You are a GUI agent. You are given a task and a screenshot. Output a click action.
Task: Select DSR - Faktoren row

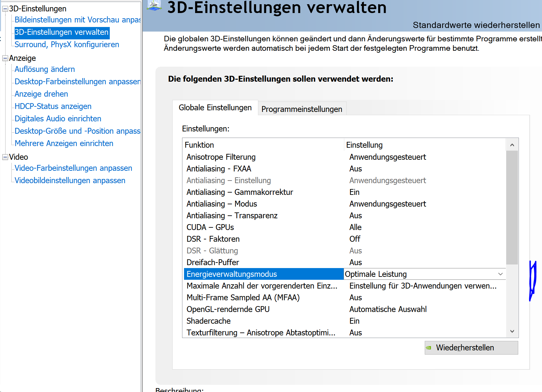click(x=345, y=239)
